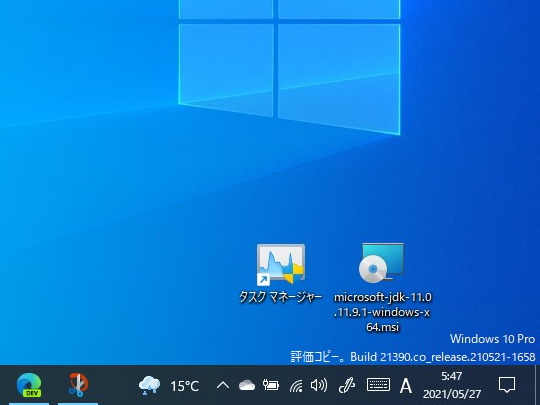Image resolution: width=540 pixels, height=405 pixels.
Task: Click the speaker volume tray icon
Action: (x=319, y=385)
